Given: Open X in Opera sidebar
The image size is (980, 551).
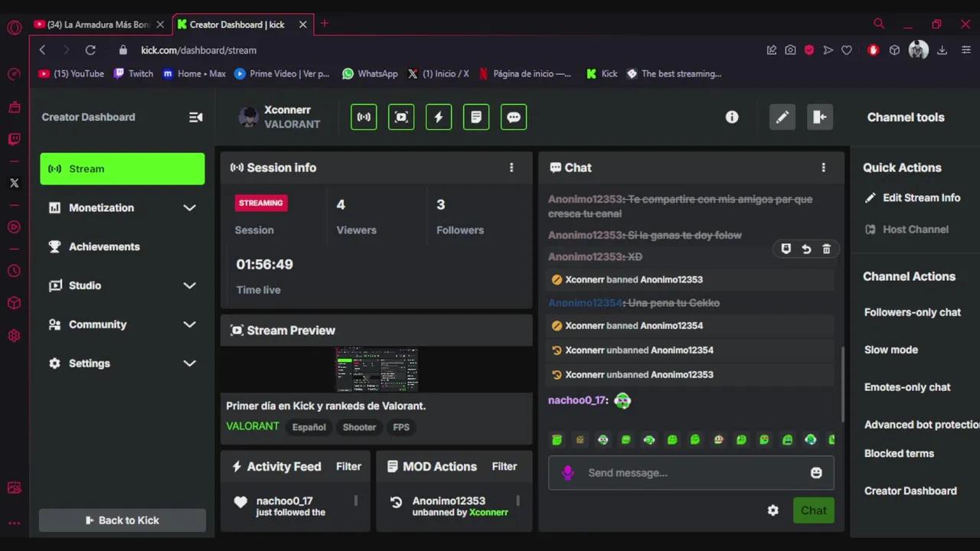Looking at the screenshot, I should 14,183.
